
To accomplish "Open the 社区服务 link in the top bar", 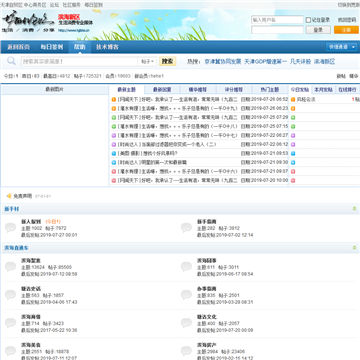I will click(72, 5).
